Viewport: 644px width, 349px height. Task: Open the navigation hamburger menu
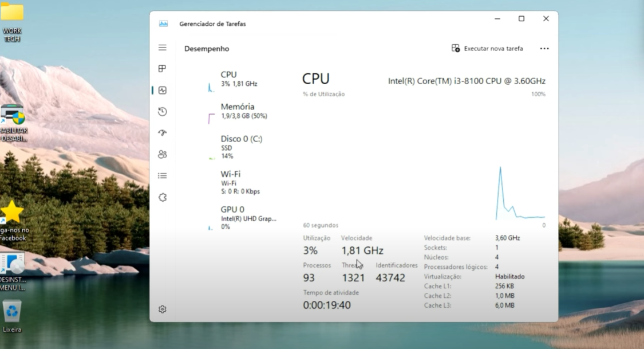tap(162, 48)
